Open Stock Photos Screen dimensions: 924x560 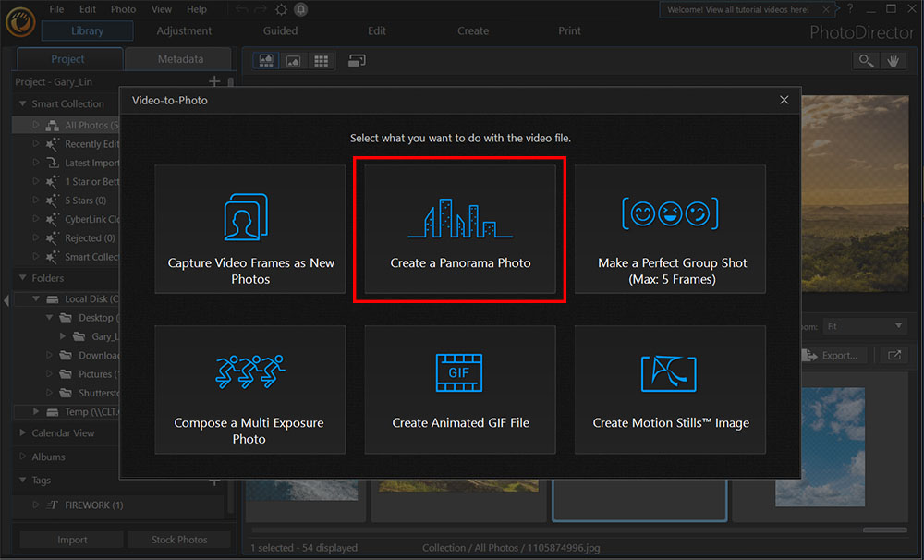click(x=178, y=540)
